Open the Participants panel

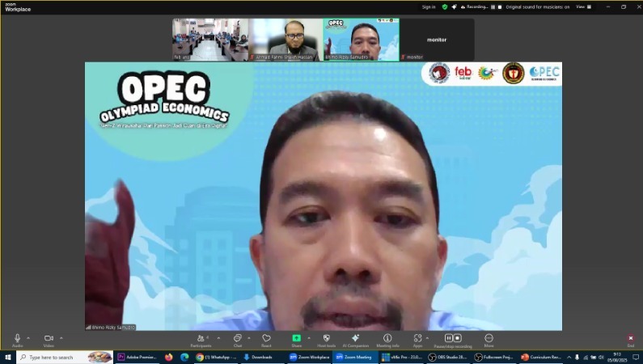pos(201,340)
